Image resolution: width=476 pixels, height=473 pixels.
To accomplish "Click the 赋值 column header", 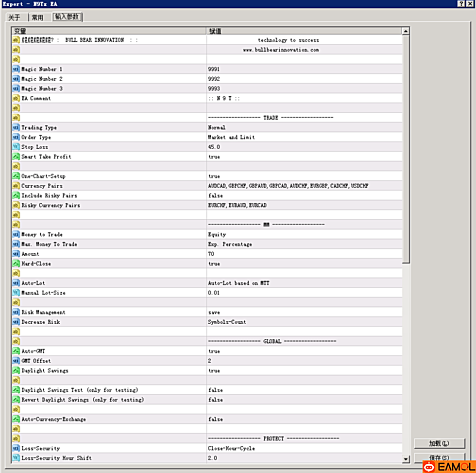I will click(x=304, y=31).
